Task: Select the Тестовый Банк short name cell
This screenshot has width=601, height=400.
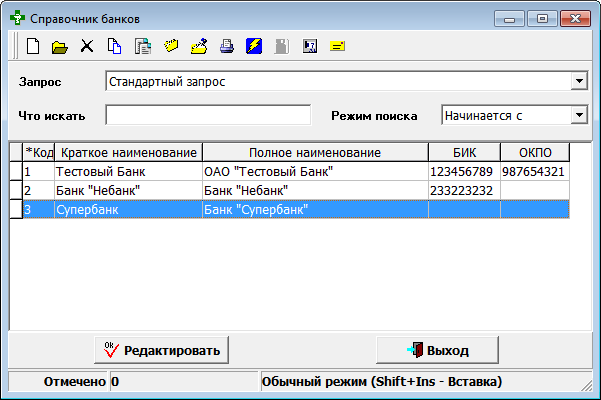Action: (x=128, y=171)
